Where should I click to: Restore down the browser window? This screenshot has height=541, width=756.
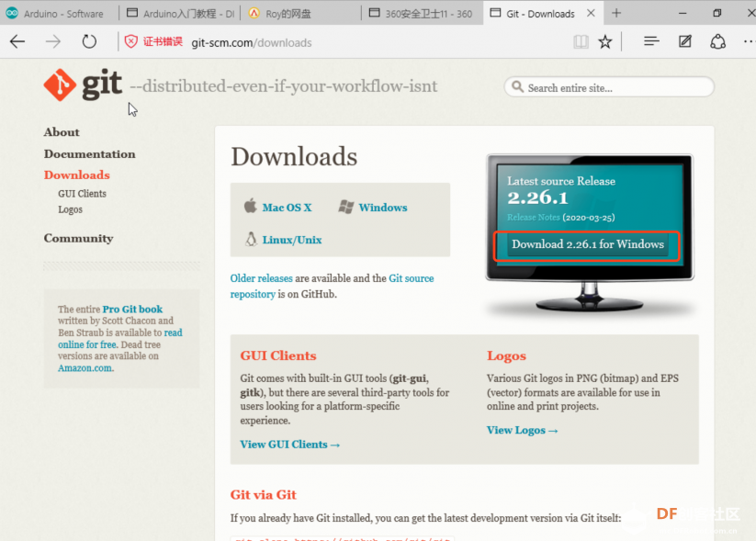[717, 13]
